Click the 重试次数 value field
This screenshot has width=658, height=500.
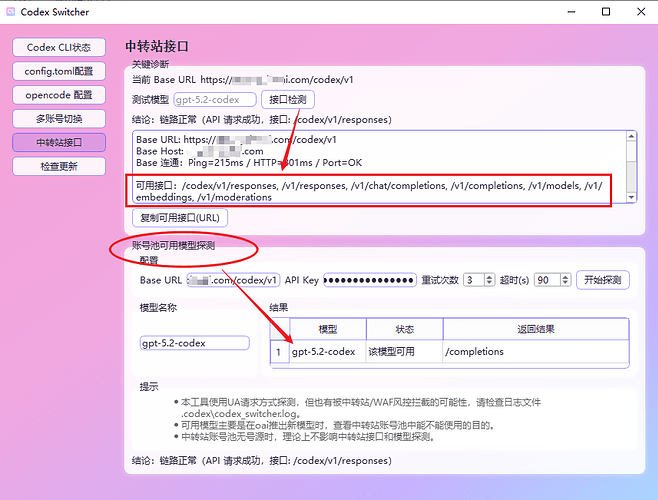pyautogui.click(x=474, y=280)
